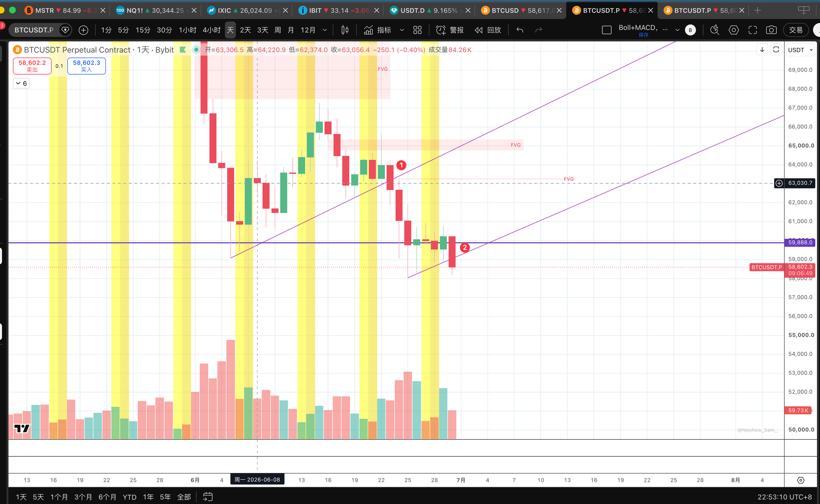Open the layout grid templates icon
This screenshot has height=504, width=820.
[x=417, y=30]
